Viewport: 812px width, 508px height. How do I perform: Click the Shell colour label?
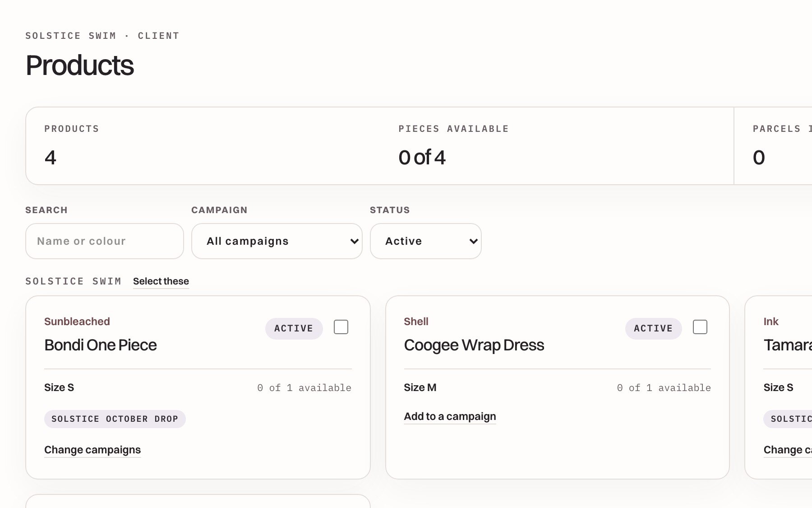(416, 322)
